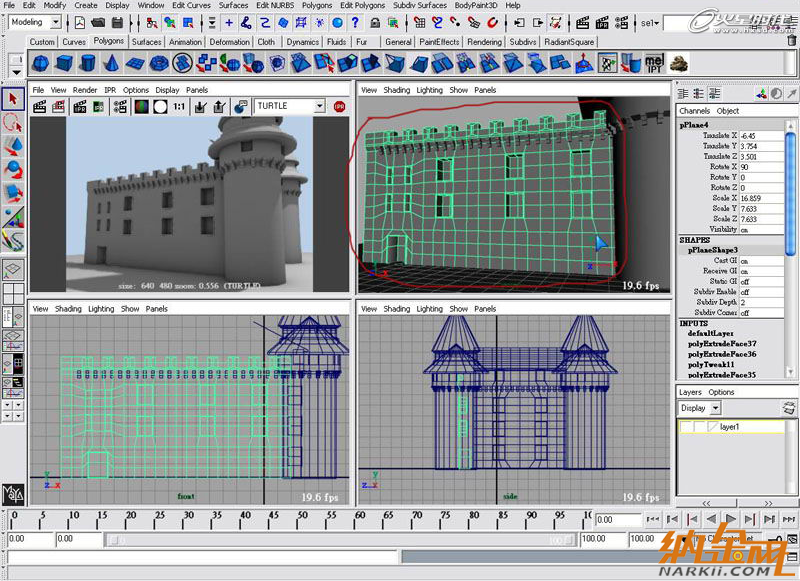Image resolution: width=800 pixels, height=581 pixels.
Task: Expand the TURTLE renderer dropdown
Action: 319,106
